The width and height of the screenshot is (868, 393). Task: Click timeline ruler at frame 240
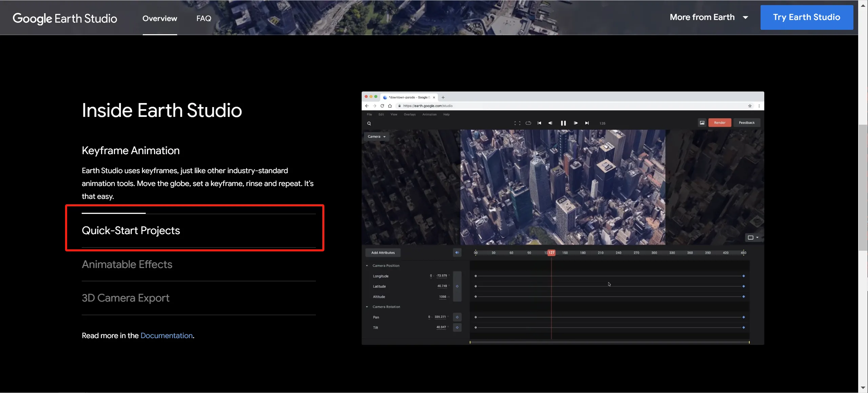click(618, 253)
